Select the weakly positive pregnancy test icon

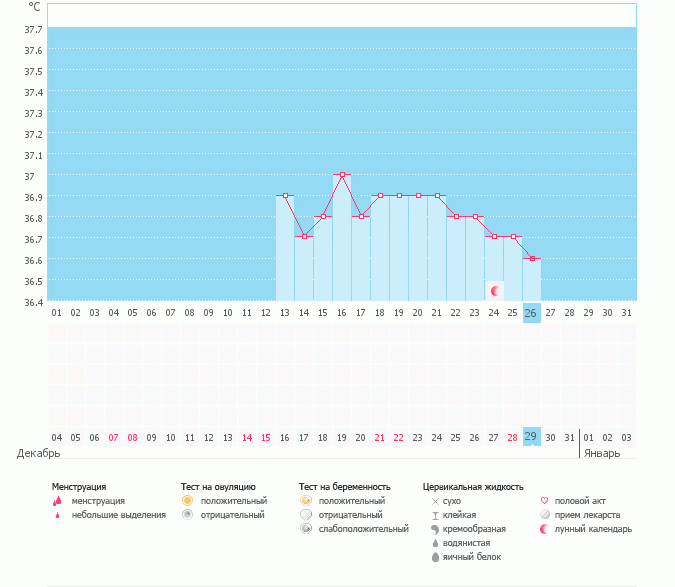tap(306, 529)
